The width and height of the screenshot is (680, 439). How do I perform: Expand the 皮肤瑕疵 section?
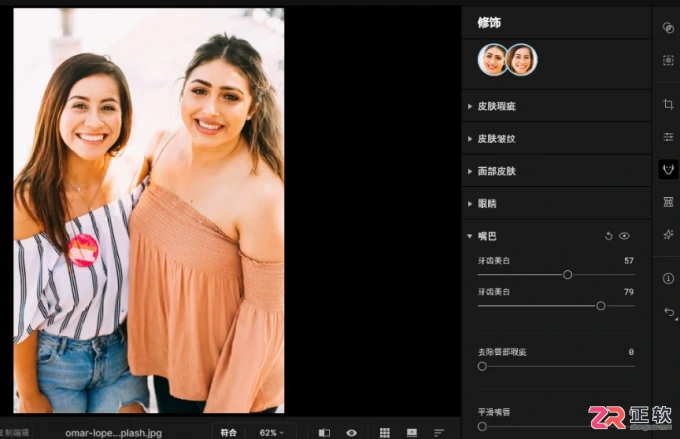557,106
